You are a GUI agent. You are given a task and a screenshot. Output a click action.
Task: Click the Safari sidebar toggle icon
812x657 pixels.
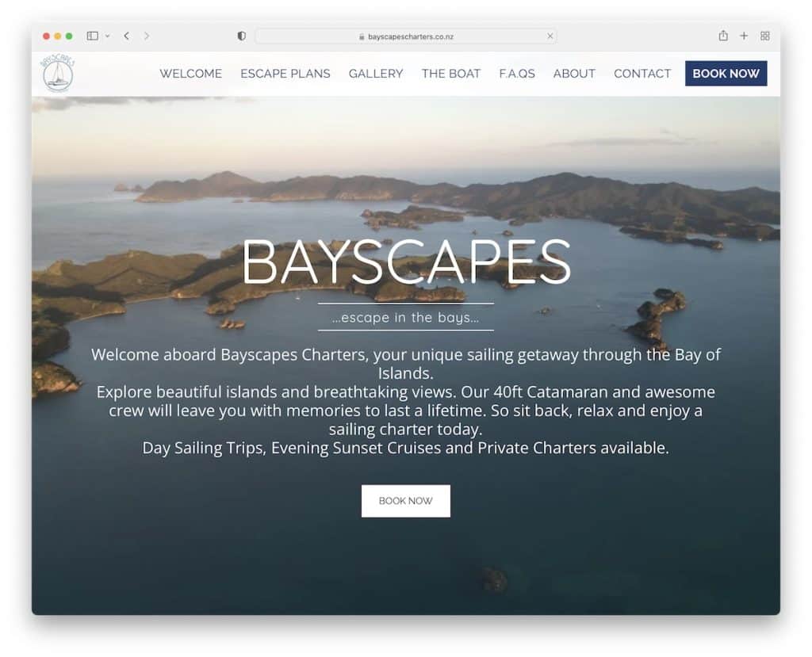[x=93, y=36]
